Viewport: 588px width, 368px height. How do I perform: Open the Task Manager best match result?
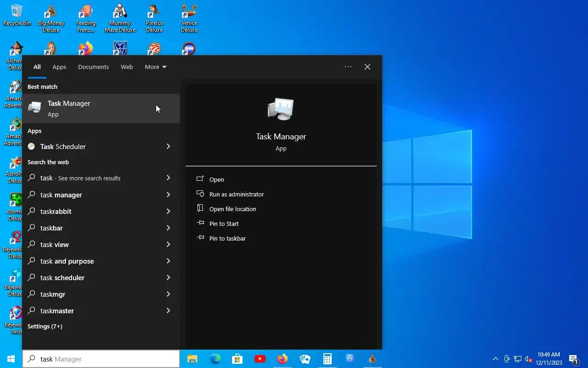pyautogui.click(x=101, y=109)
